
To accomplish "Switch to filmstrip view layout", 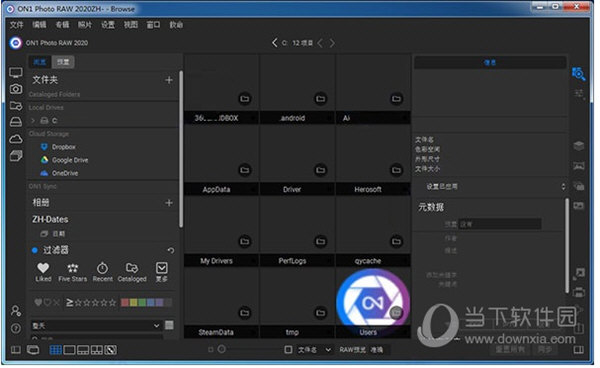I will [x=83, y=350].
